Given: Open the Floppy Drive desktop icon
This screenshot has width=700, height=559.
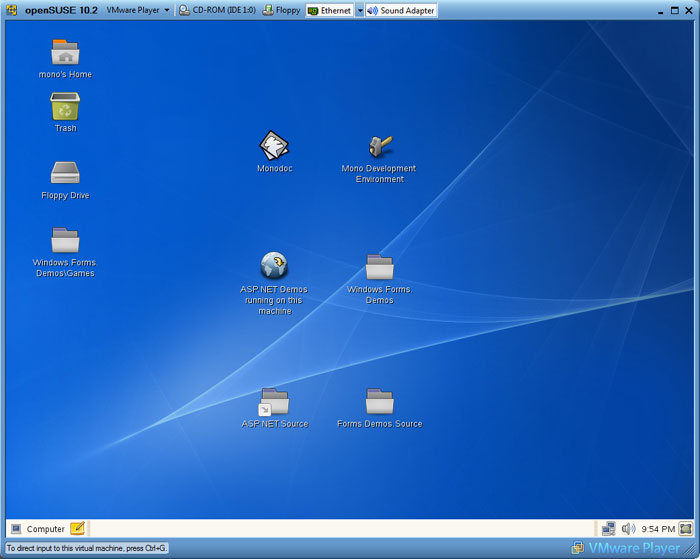Looking at the screenshot, I should 65,174.
